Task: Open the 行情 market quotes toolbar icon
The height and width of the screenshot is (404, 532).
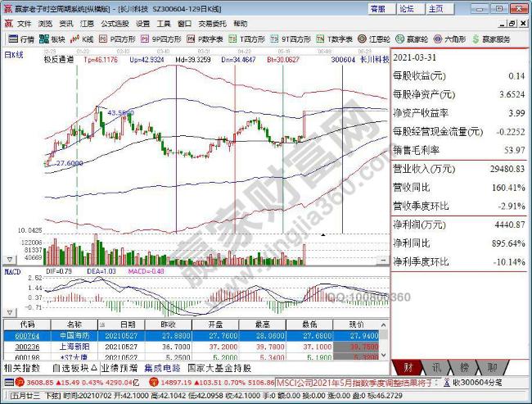Action: [21, 39]
